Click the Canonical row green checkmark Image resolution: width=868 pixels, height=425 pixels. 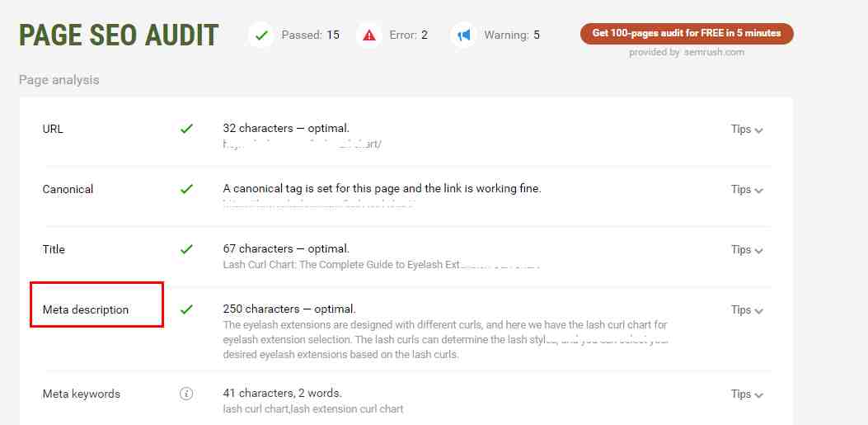pos(186,189)
